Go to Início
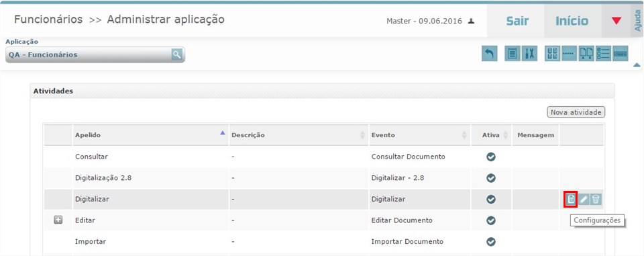 (572, 21)
